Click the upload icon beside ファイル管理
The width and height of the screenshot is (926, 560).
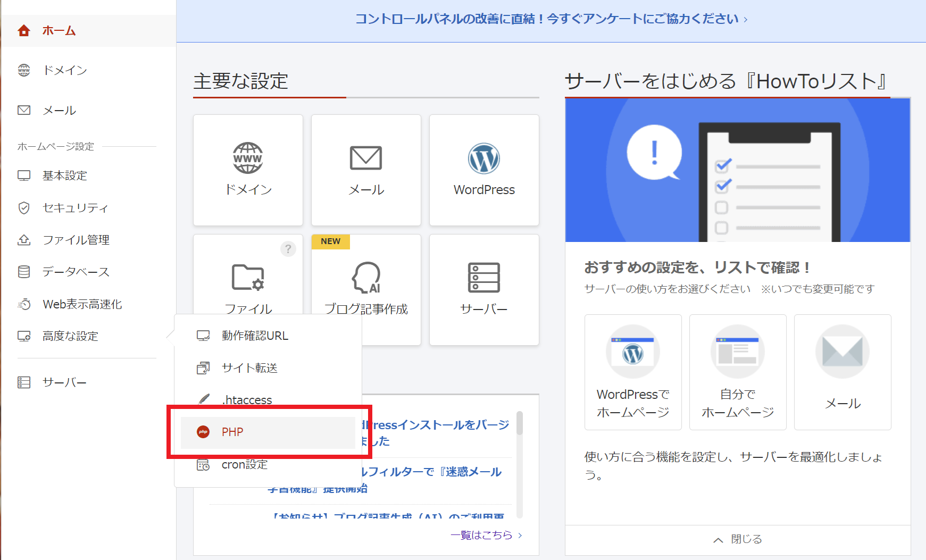(24, 240)
